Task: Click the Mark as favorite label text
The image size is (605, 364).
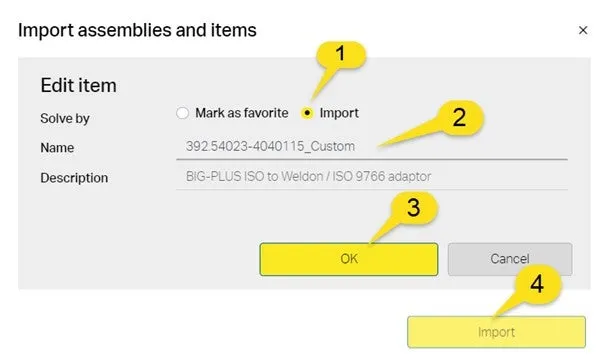Action: coord(242,113)
